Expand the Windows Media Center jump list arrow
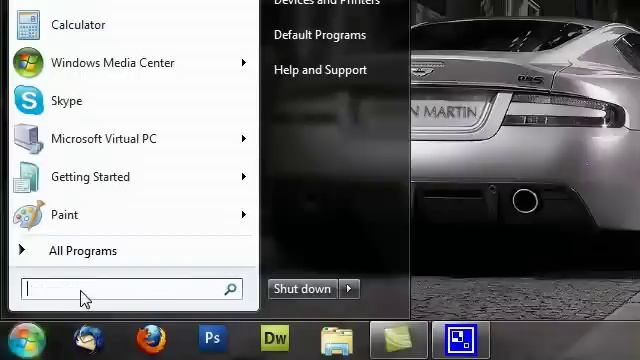The image size is (640, 360). click(244, 63)
